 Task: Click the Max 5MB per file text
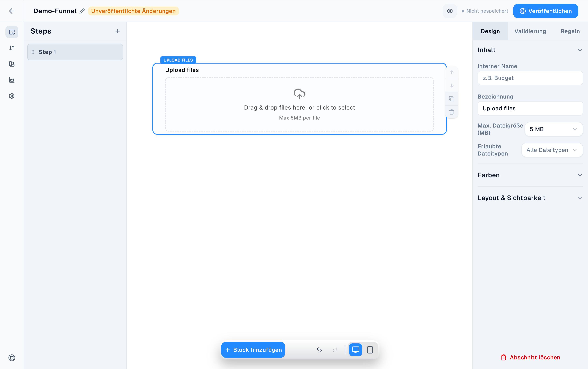pos(299,118)
